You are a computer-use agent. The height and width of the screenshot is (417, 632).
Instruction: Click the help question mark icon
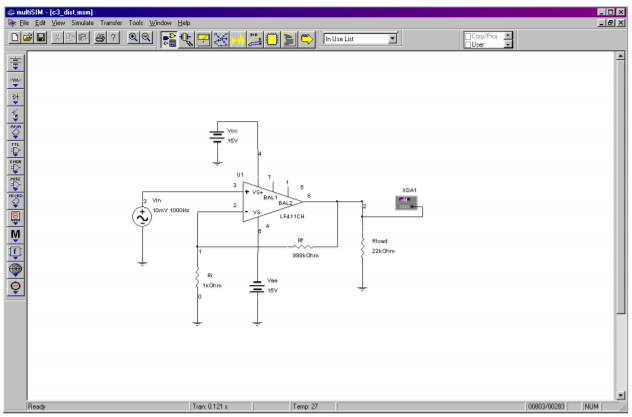coord(115,38)
